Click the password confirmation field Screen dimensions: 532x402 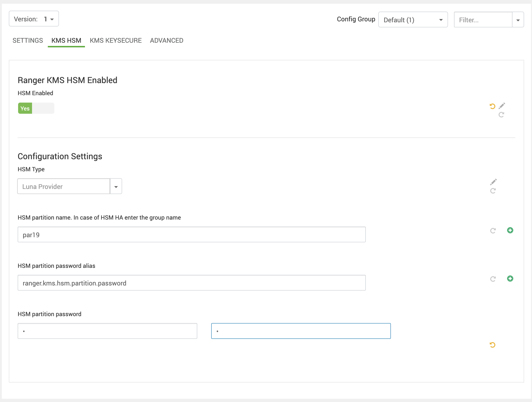[301, 331]
